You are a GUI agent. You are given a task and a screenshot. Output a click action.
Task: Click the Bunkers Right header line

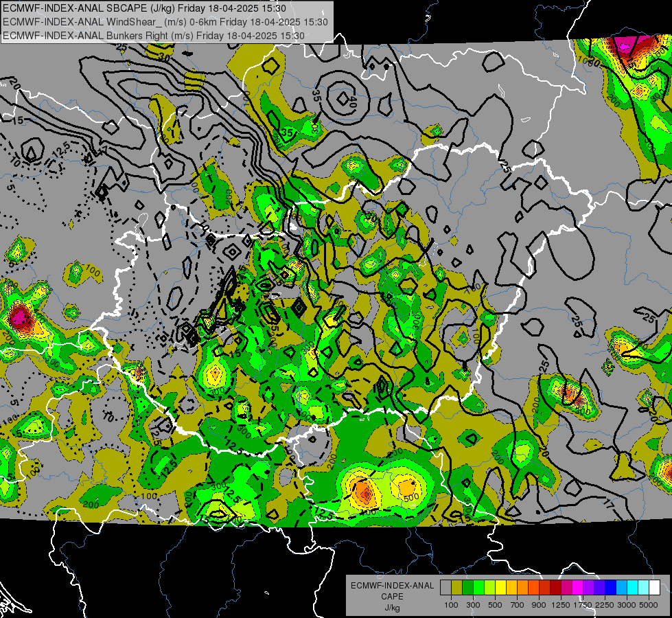coord(154,36)
